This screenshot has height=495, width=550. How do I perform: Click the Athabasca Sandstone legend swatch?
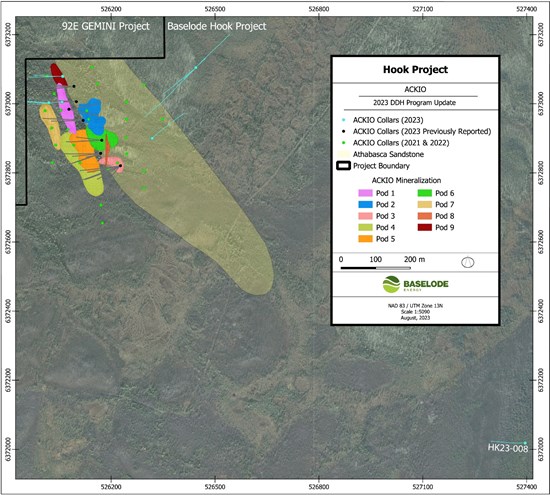click(343, 154)
